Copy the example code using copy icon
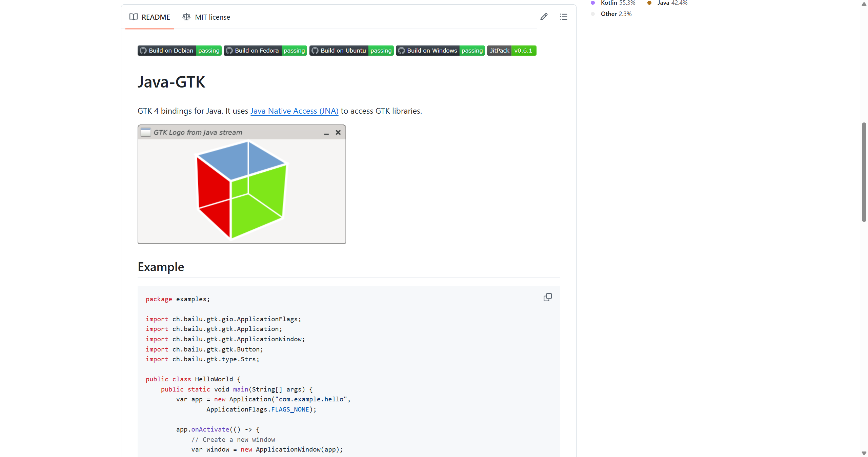 point(547,297)
